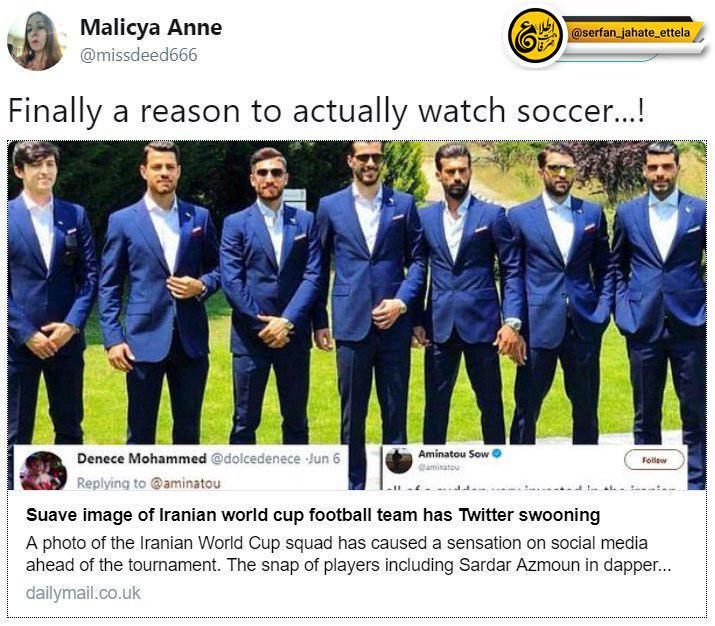Open the @aminatou reply mention
Screen dimensions: 715x626
pyautogui.click(x=185, y=483)
